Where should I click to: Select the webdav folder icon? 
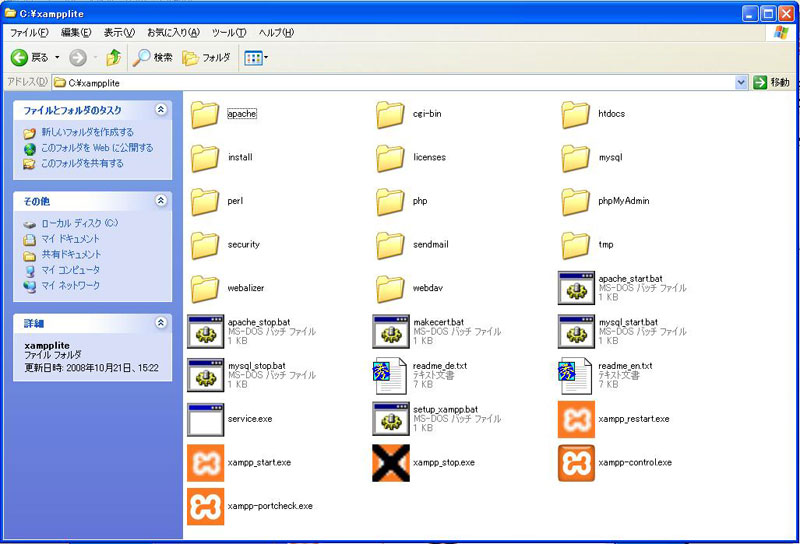click(390, 288)
